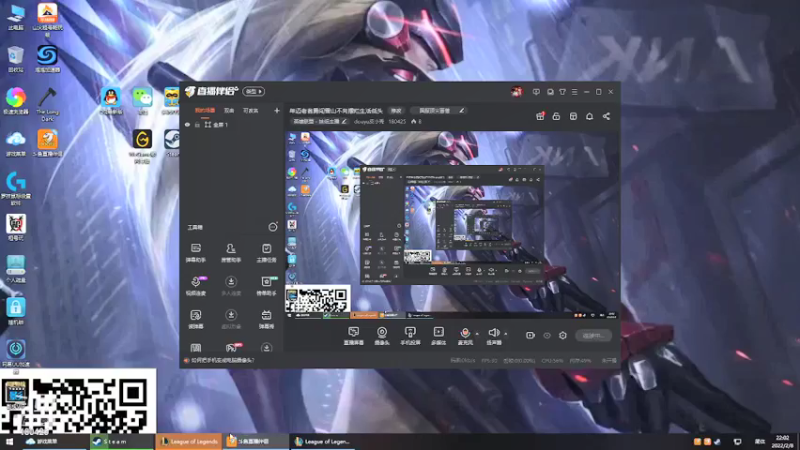Open the Windows Start menu
Viewport: 800px width, 450px height.
9,441
